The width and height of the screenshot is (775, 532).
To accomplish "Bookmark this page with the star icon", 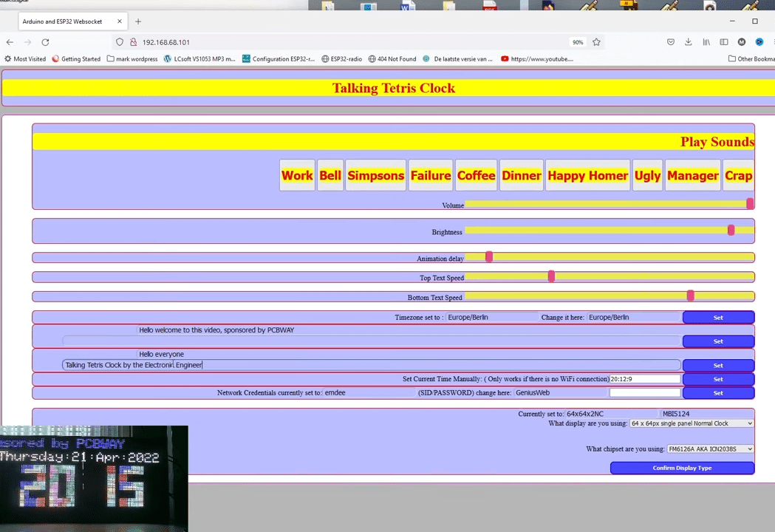I will (x=596, y=42).
